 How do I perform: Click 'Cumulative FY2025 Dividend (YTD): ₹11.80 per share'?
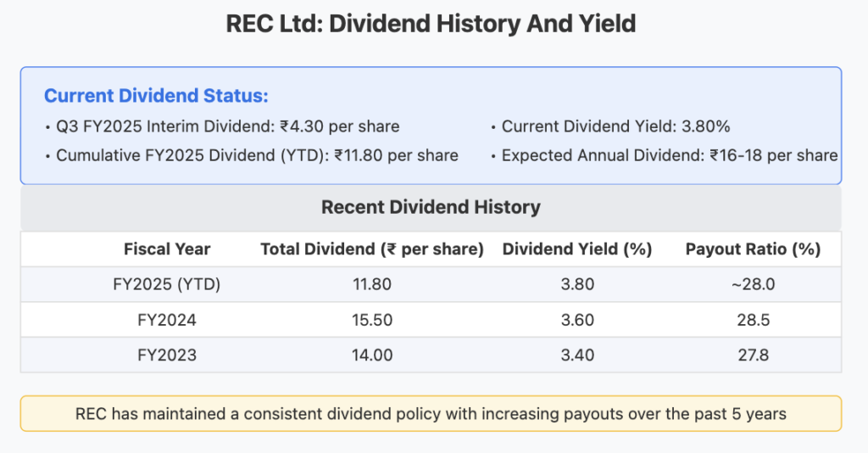257,155
